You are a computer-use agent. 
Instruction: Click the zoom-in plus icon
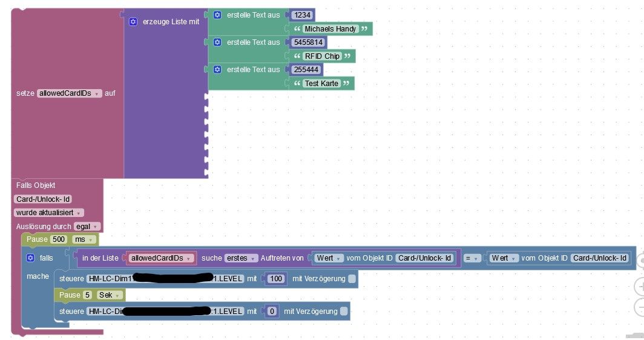(640, 287)
